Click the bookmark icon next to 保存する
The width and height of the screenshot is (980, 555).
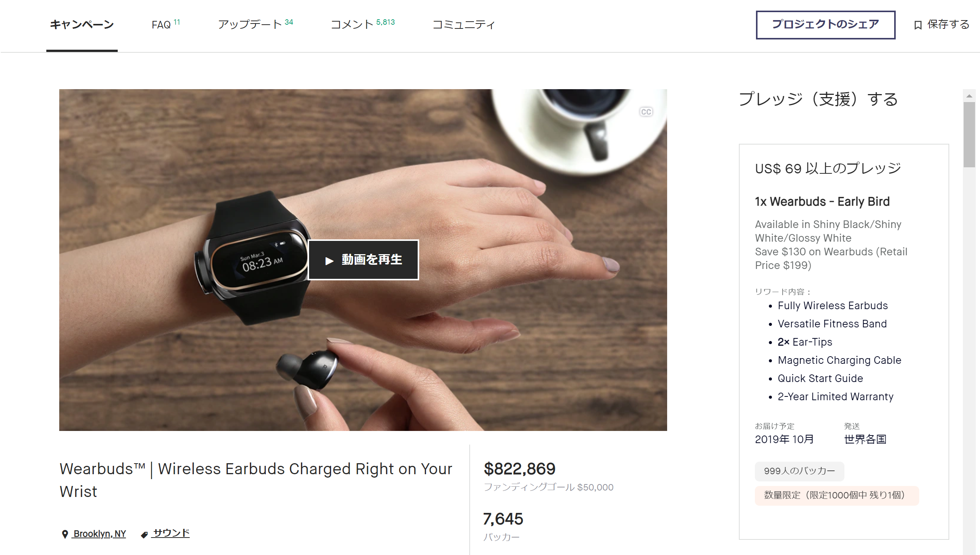[918, 25]
